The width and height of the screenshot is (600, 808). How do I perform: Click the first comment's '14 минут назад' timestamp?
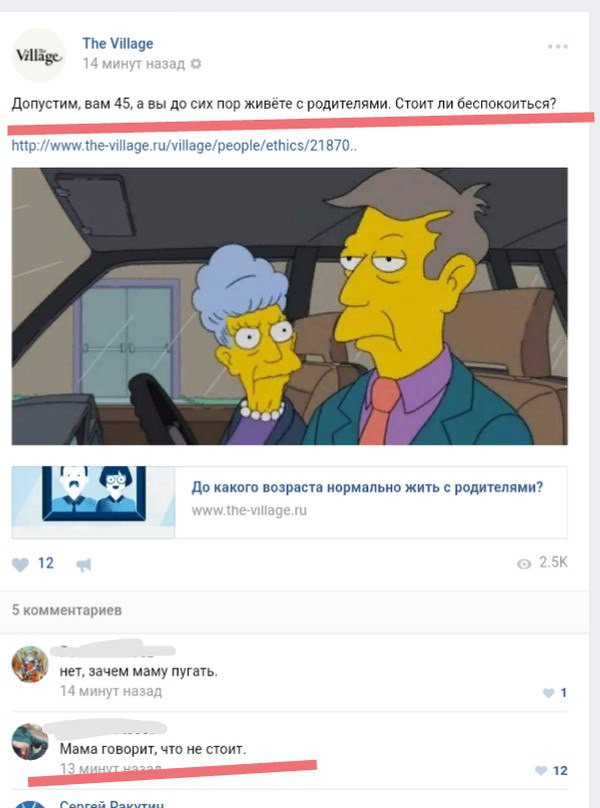click(111, 691)
